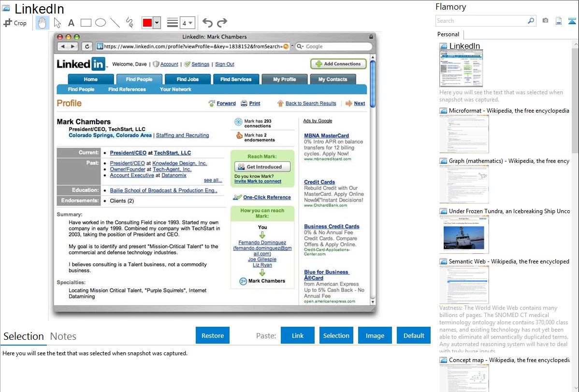The width and height of the screenshot is (579, 392).
Task: Click the icon beside the LinkedIn list entry
Action: [443, 46]
